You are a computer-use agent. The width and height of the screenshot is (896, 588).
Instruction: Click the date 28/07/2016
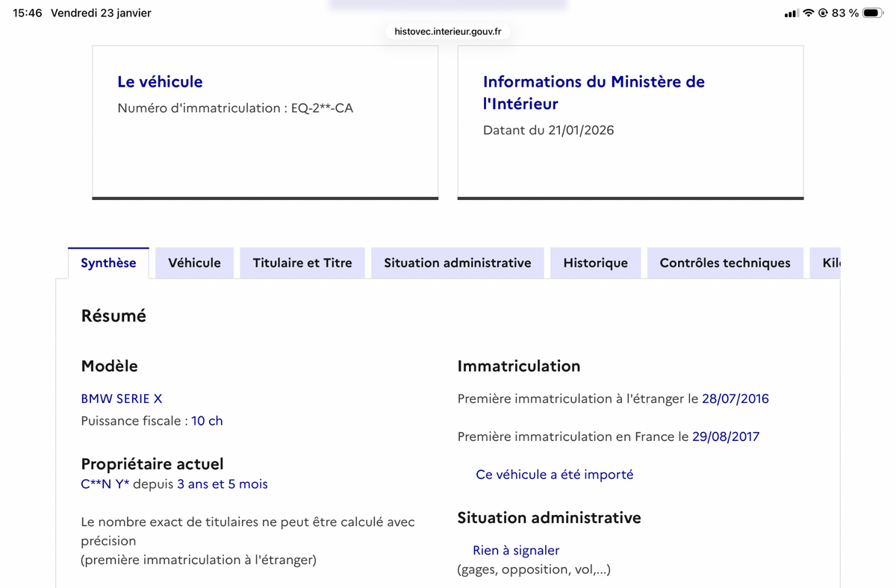[735, 398]
